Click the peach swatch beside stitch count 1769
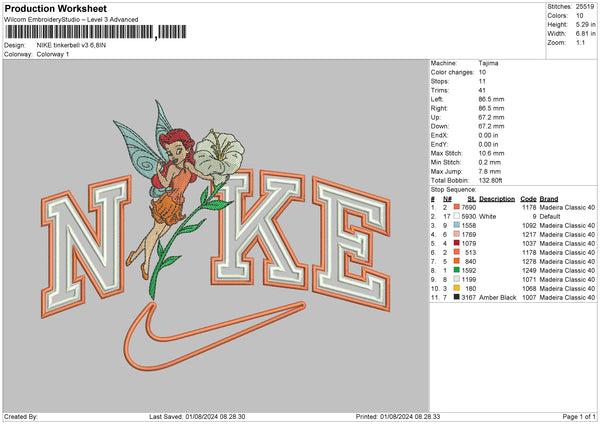This screenshot has height=424, width=600. pos(457,234)
